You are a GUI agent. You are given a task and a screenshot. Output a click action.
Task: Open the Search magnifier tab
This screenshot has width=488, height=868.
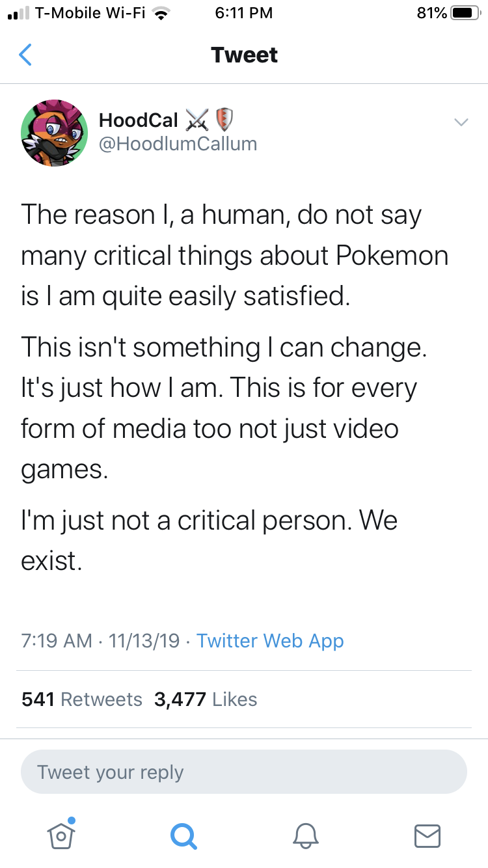coord(183,834)
